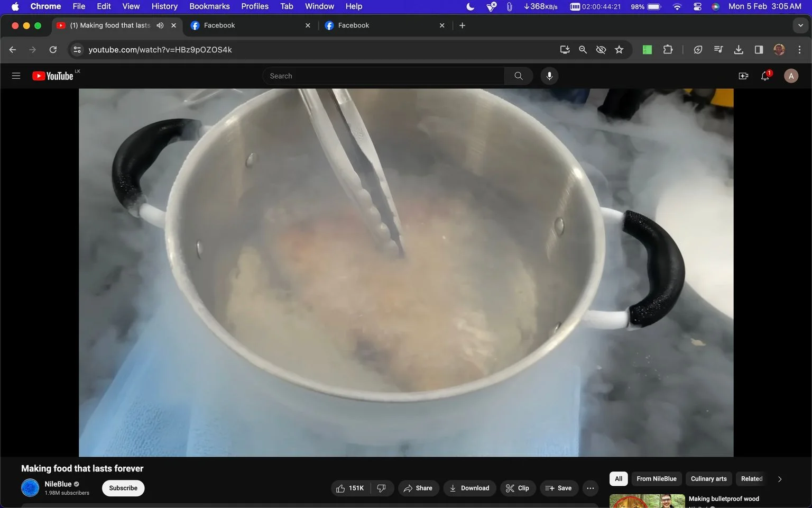Bookmark this page with star icon
Viewport: 812px width, 508px height.
coord(619,50)
